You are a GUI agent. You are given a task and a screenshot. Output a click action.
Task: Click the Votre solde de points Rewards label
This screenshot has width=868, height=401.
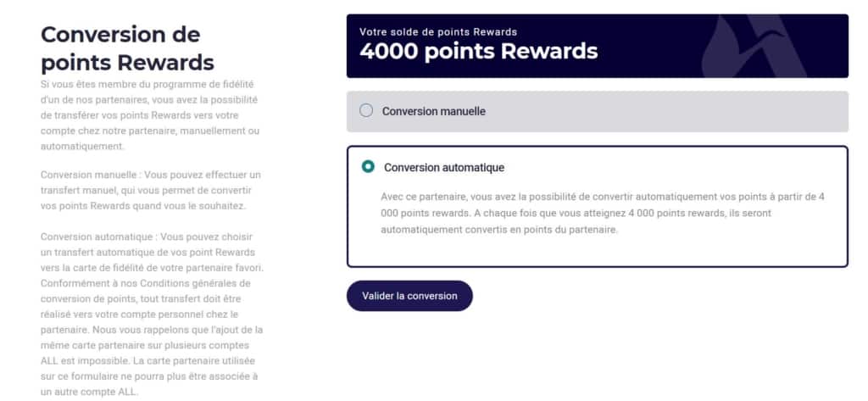[437, 32]
